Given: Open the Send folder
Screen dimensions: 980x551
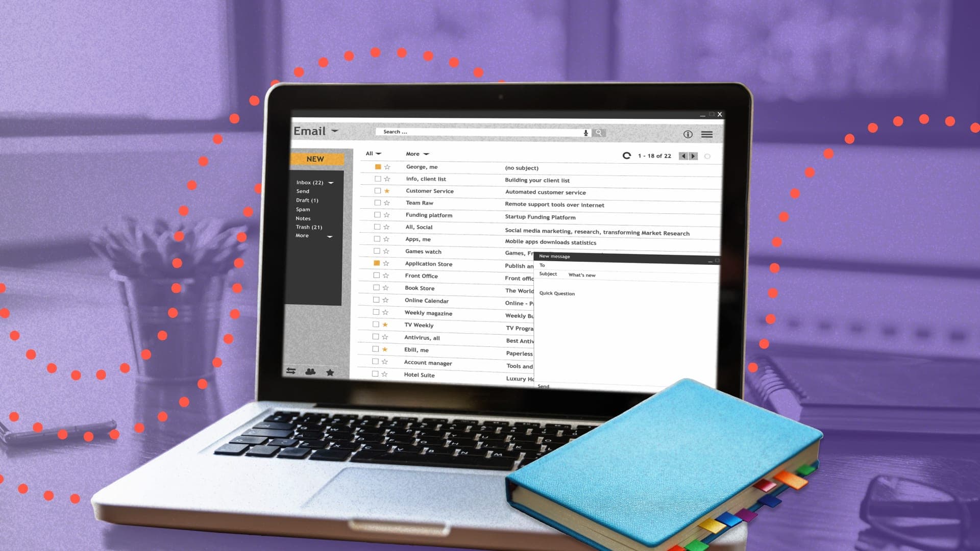Looking at the screenshot, I should pyautogui.click(x=302, y=191).
